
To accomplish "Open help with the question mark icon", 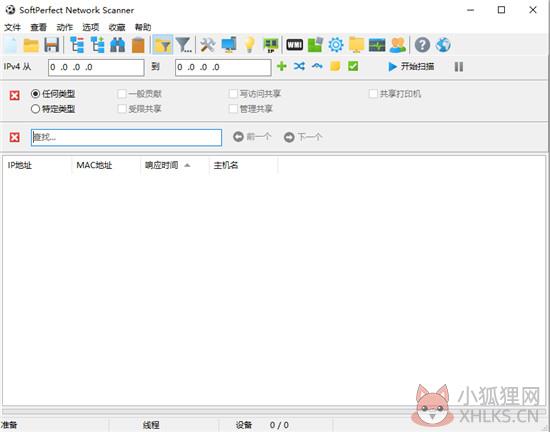I will click(x=422, y=45).
